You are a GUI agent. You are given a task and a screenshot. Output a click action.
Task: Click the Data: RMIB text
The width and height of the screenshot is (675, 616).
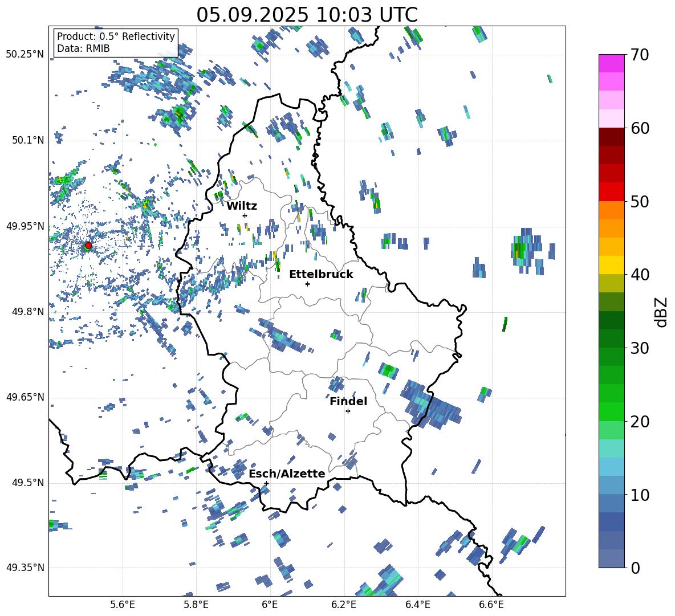click(x=83, y=48)
